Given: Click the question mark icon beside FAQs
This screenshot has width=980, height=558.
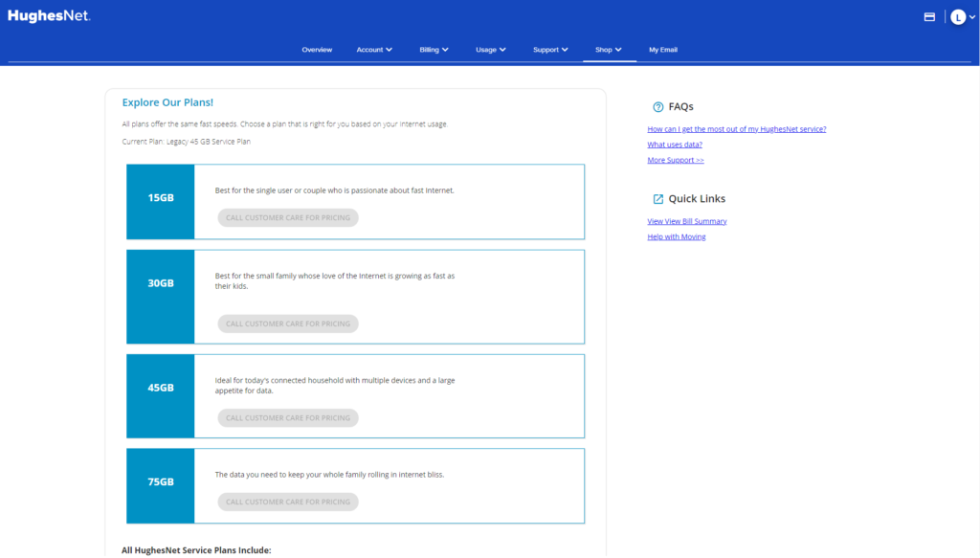Looking at the screenshot, I should [x=657, y=106].
